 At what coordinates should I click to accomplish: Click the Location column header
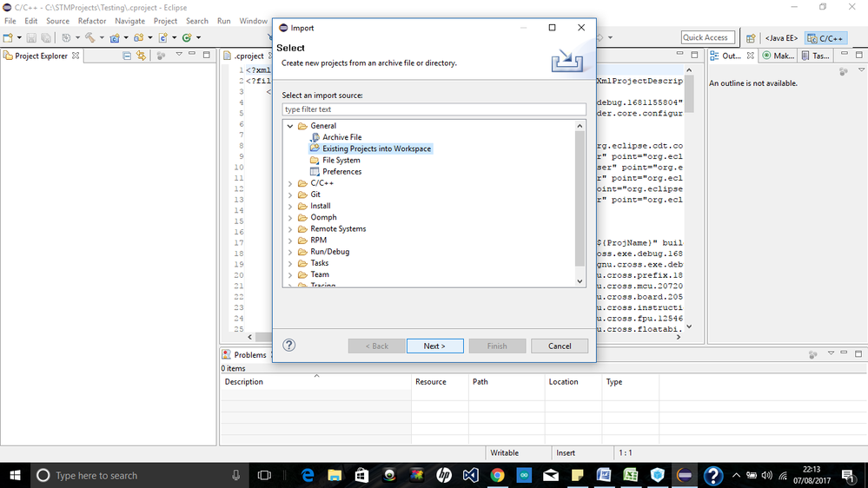(x=573, y=382)
